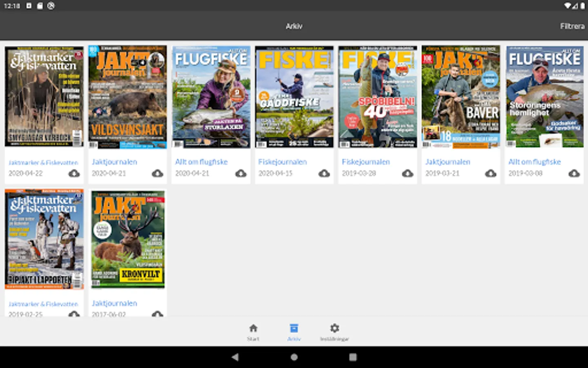Download Jaktjournalen 2019-03-21 cloud icon

(491, 173)
